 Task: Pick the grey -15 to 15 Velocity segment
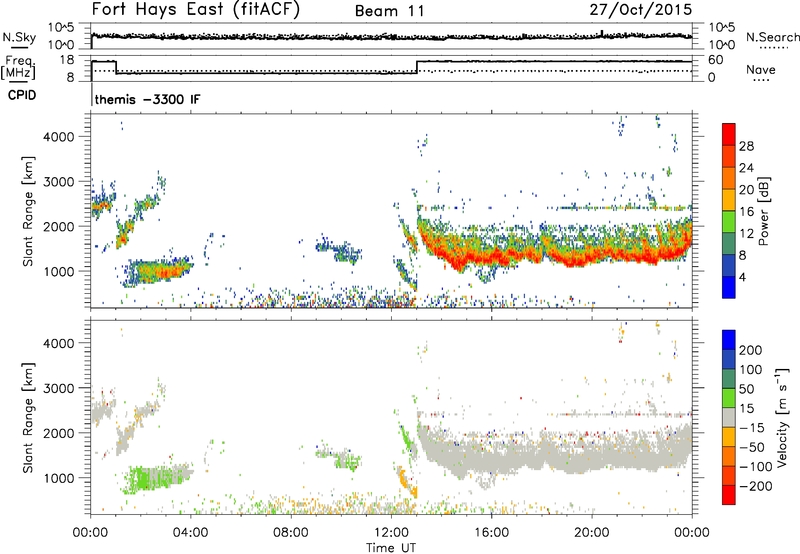tap(729, 417)
